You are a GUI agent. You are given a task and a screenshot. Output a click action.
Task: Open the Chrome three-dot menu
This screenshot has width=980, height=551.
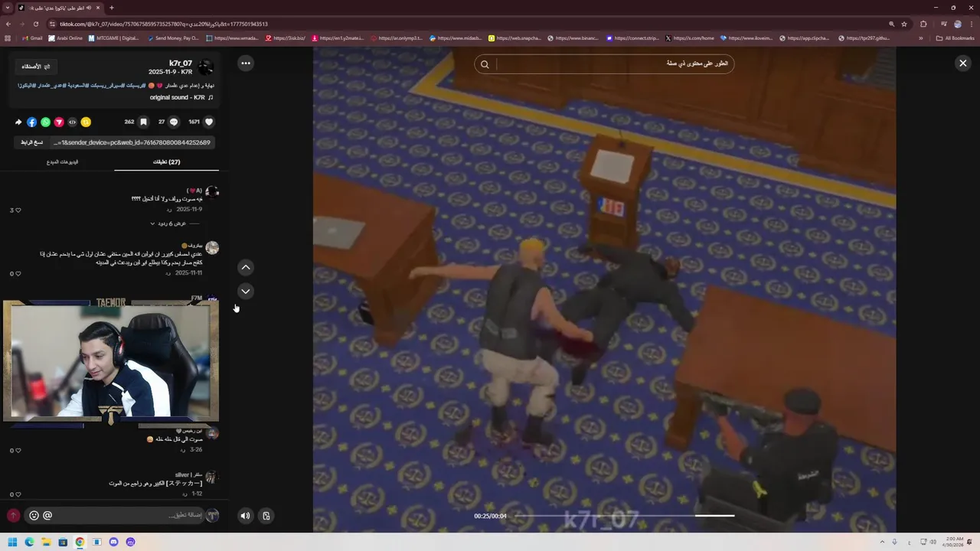[971, 24]
